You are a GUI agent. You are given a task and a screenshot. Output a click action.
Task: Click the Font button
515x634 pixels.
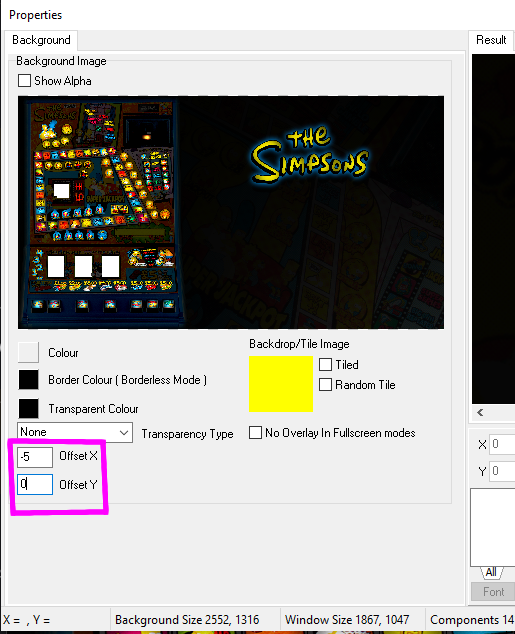(493, 592)
